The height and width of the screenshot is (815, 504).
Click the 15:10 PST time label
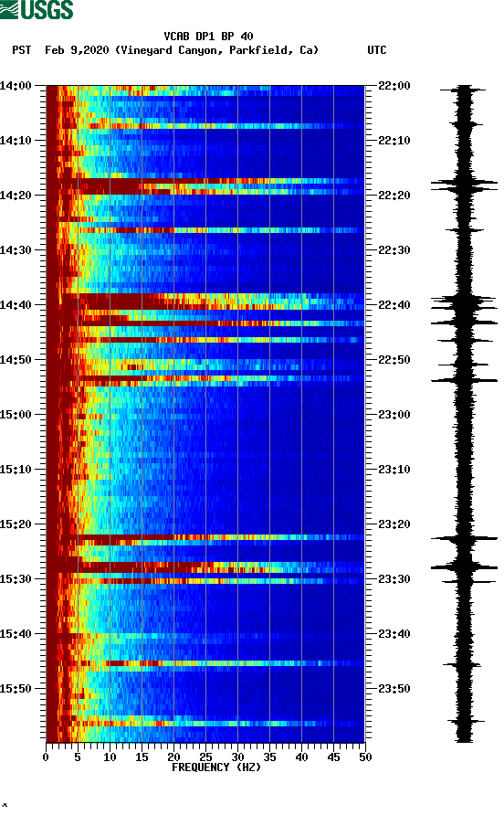coord(16,470)
